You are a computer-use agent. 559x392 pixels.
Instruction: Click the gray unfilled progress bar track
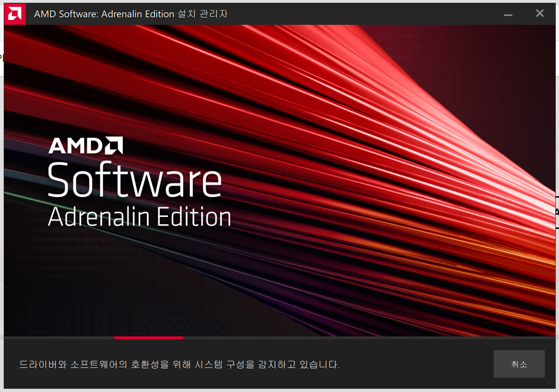pos(368,337)
